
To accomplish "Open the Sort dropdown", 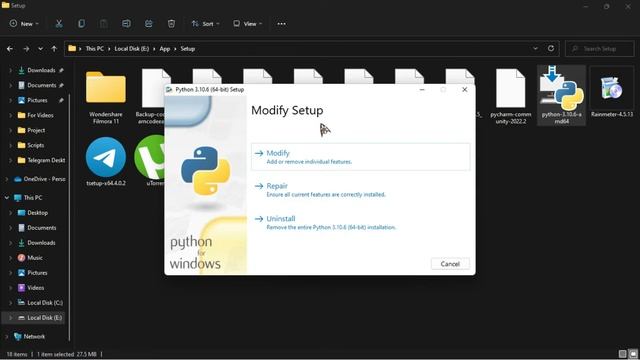I will click(x=205, y=24).
